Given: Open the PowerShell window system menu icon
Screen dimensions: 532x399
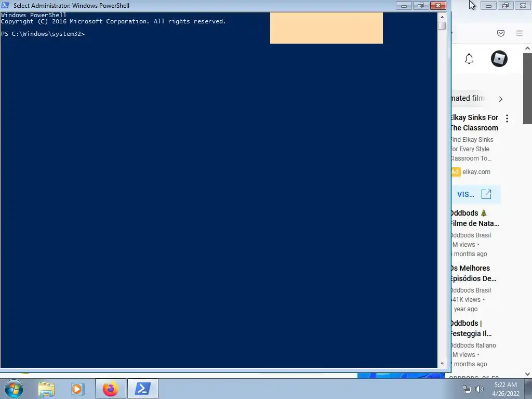Looking at the screenshot, I should pos(5,5).
